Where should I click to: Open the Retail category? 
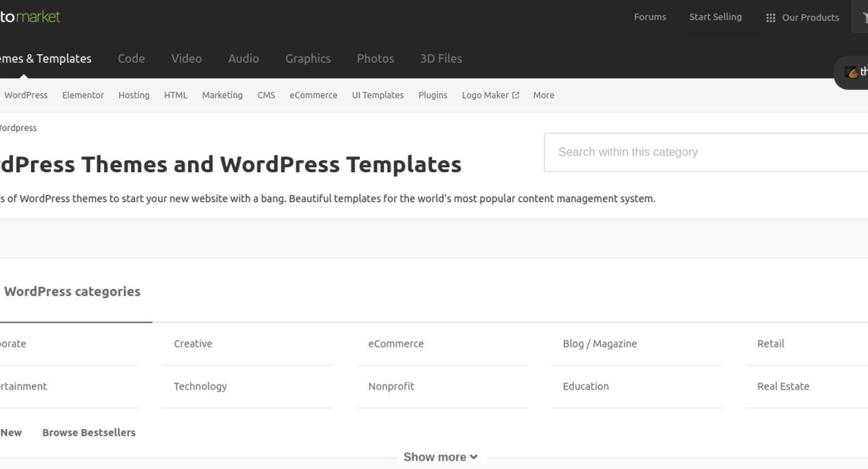click(771, 344)
